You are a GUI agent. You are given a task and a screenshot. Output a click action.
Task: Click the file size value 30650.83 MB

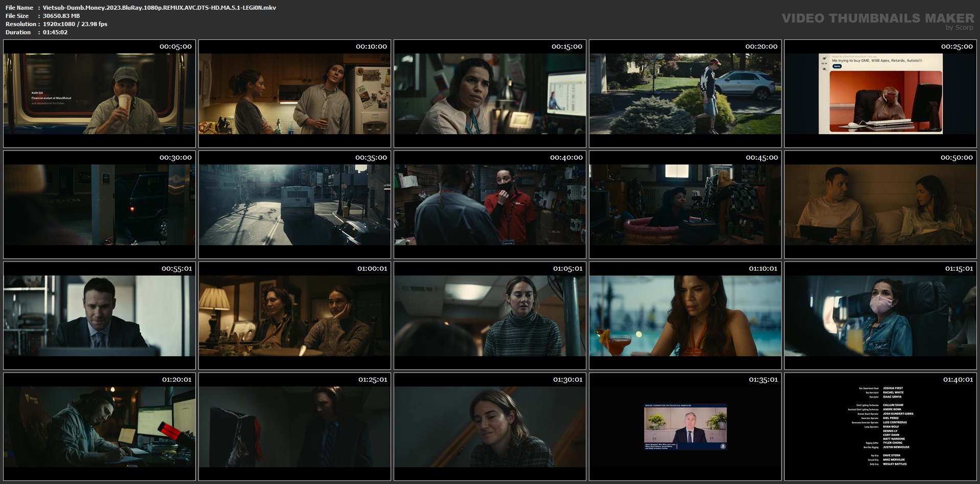click(61, 16)
